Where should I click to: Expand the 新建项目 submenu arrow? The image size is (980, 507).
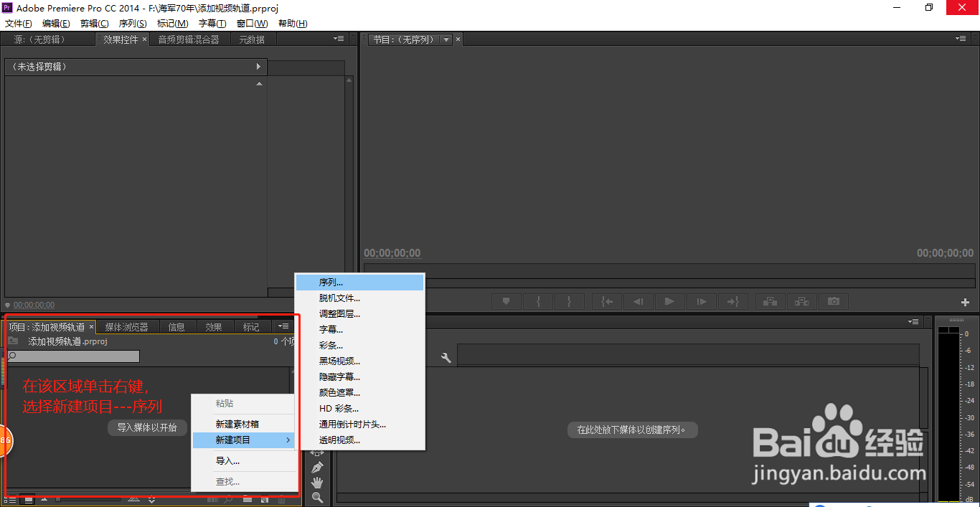pos(288,440)
